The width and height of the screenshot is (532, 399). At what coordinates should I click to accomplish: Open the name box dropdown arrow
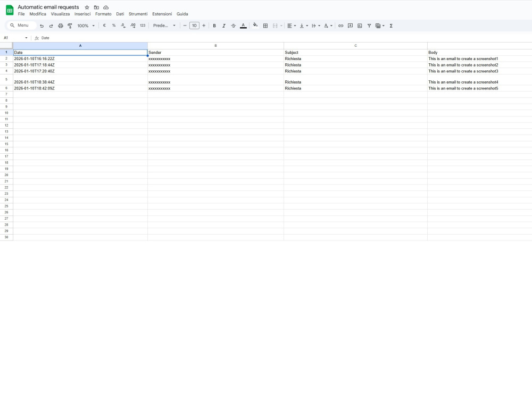[x=26, y=38]
